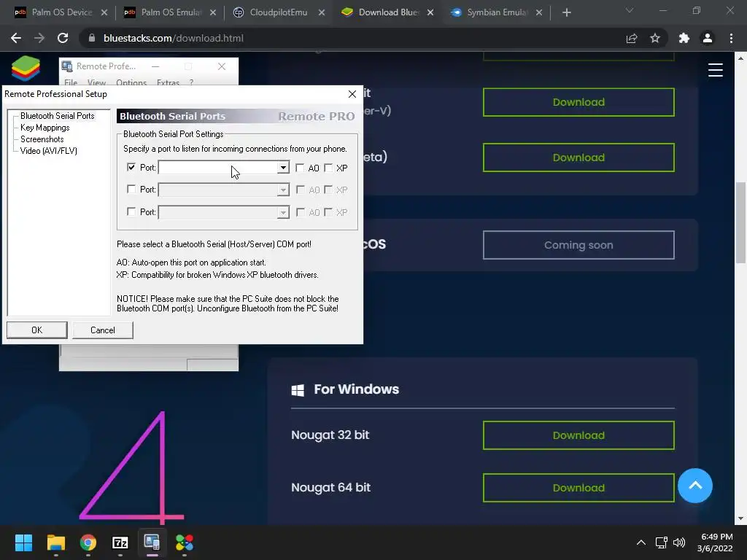This screenshot has height=560, width=747.
Task: Open a new browser tab
Action: point(566,12)
